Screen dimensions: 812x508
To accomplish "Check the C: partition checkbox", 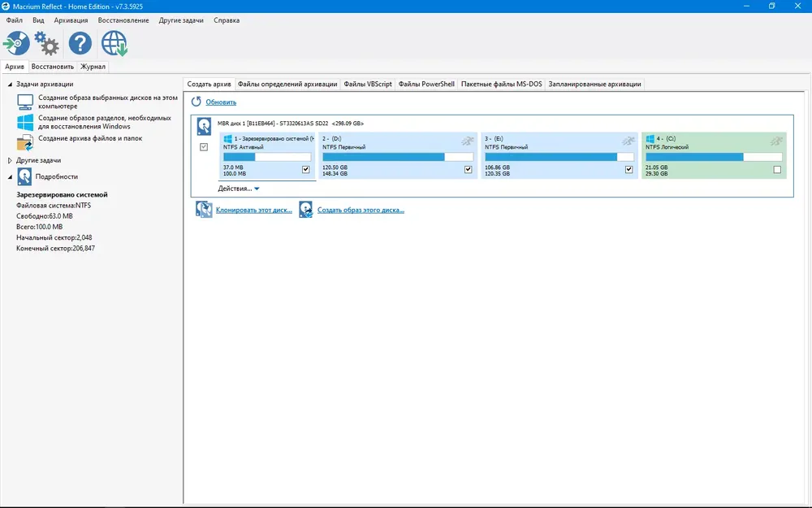I will coord(777,170).
